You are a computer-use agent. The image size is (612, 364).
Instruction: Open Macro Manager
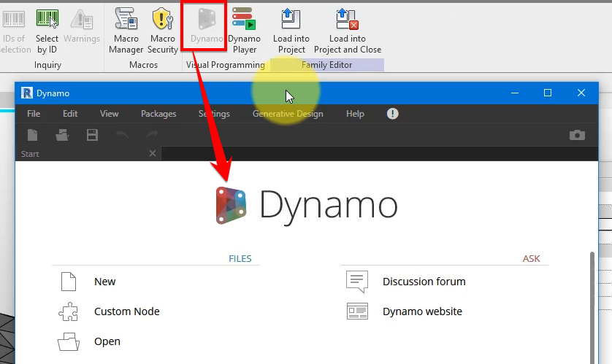click(x=126, y=32)
